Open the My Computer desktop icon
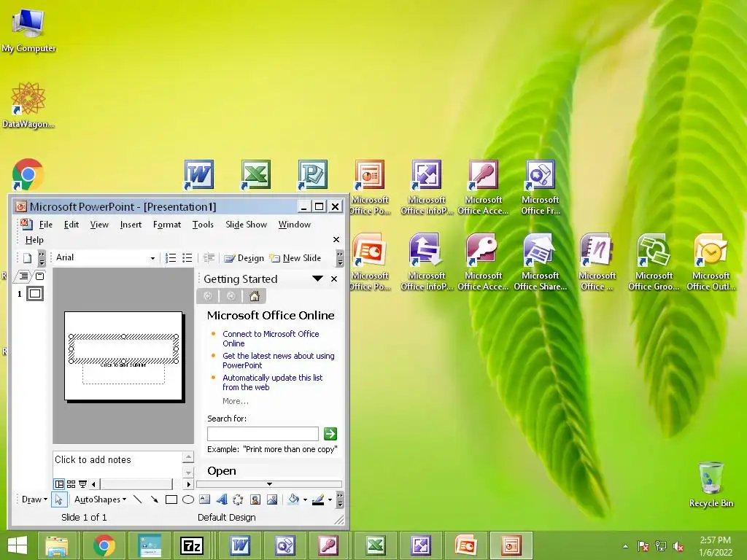 click(x=28, y=28)
